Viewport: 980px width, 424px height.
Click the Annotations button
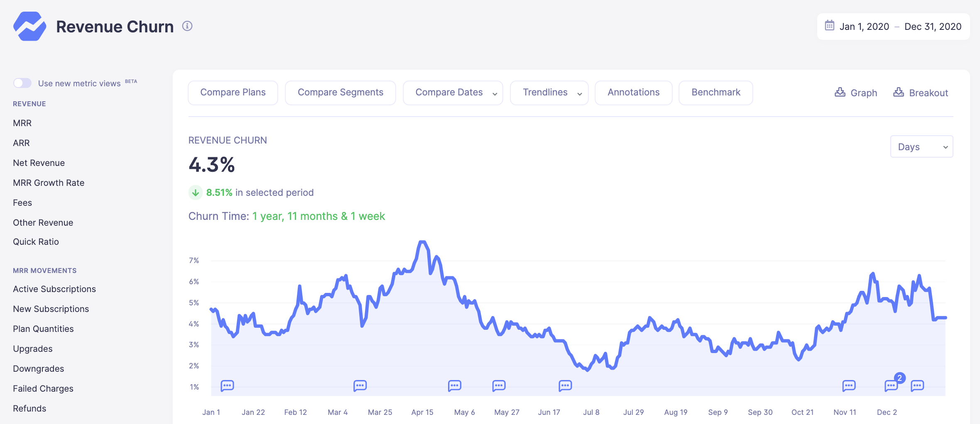click(x=633, y=93)
